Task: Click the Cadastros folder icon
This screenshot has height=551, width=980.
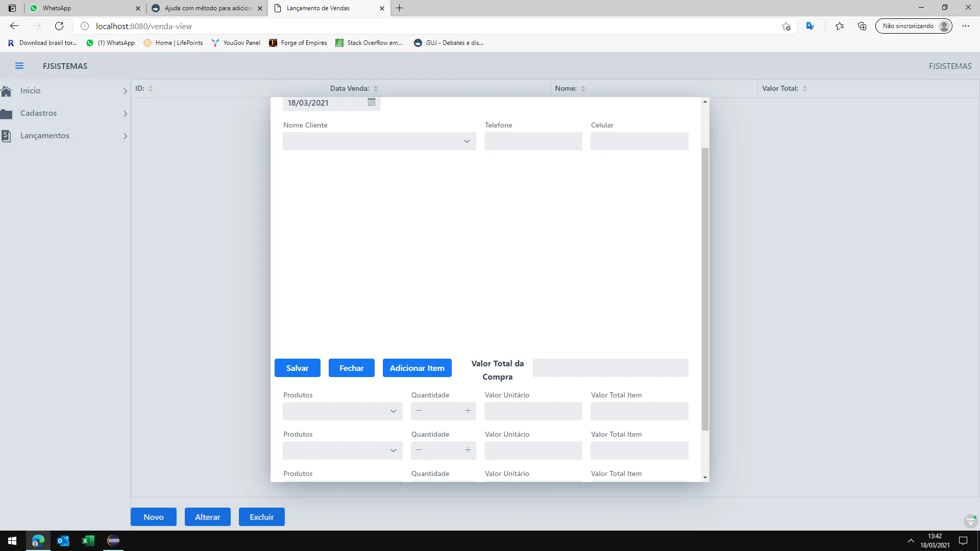Action: click(7, 114)
